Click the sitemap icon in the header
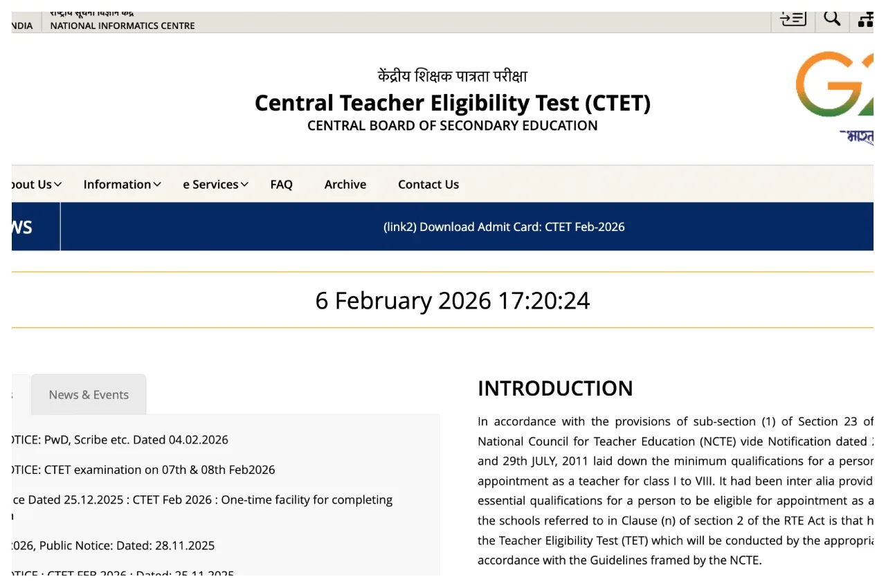 pyautogui.click(x=865, y=19)
